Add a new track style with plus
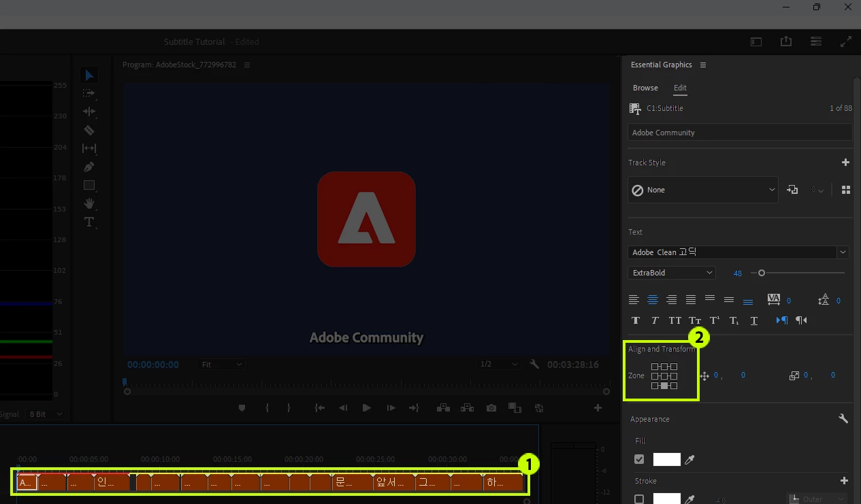 coord(845,163)
